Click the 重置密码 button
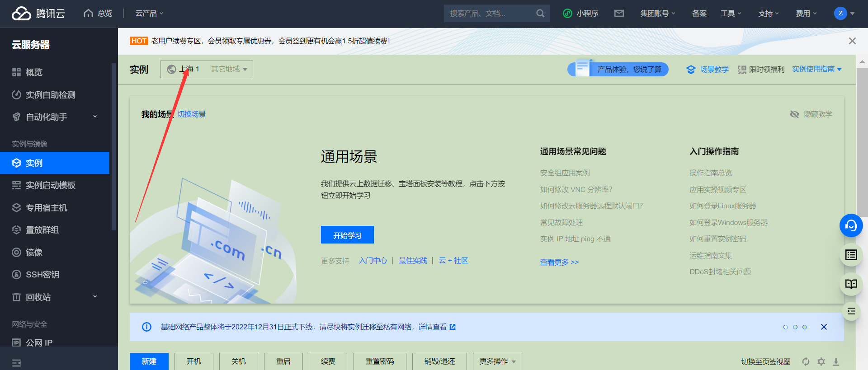This screenshot has width=868, height=370. (380, 361)
